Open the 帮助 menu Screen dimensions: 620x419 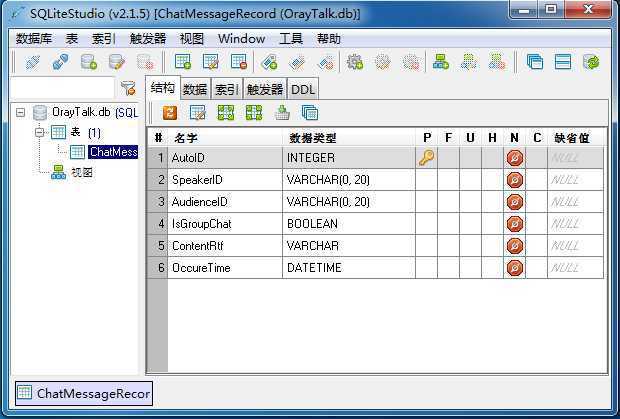click(x=329, y=39)
